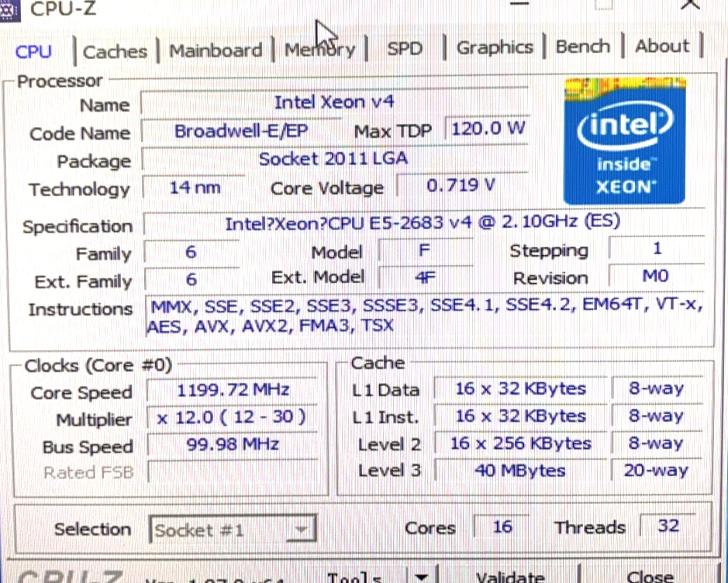Open the SPD tab
The height and width of the screenshot is (583, 728).
pyautogui.click(x=405, y=48)
